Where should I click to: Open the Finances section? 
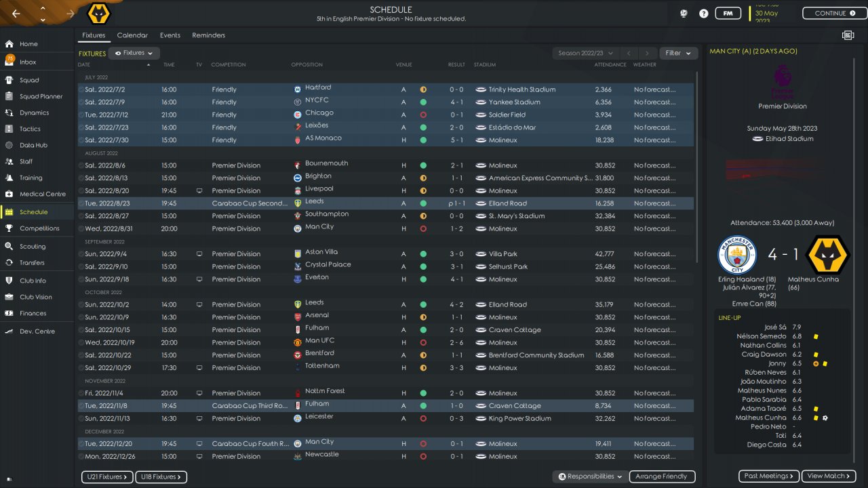[x=33, y=313]
